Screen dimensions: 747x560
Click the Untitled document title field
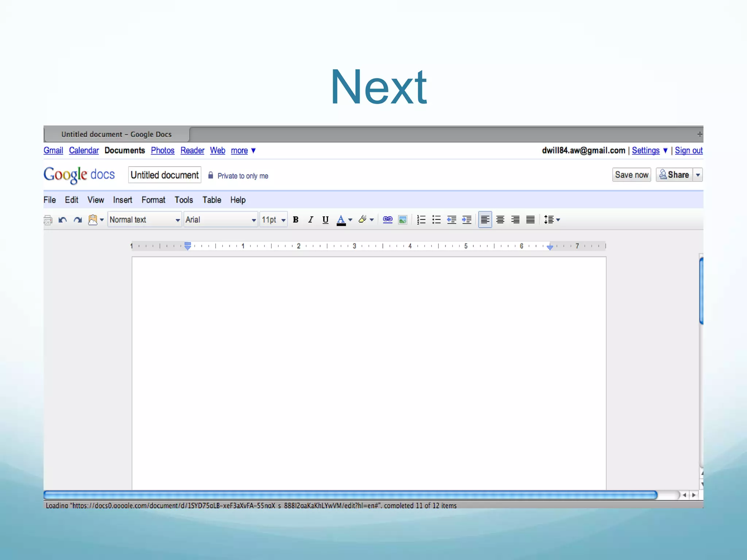coord(165,175)
